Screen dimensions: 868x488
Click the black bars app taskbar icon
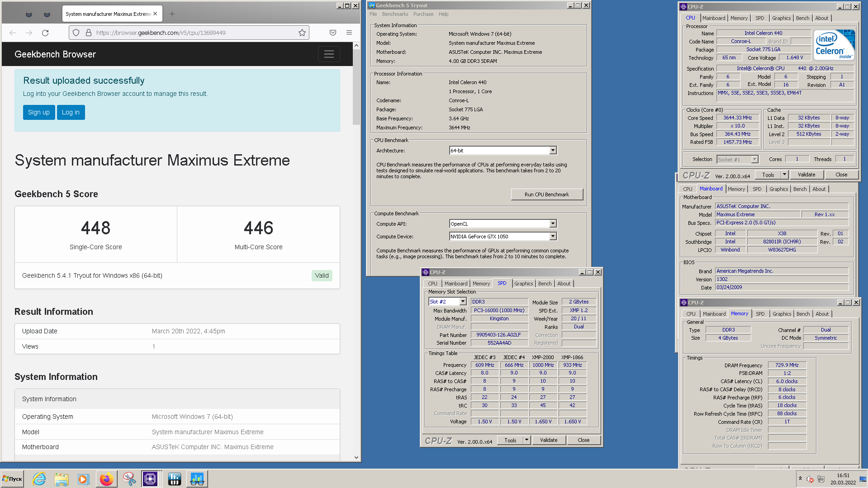point(174,479)
